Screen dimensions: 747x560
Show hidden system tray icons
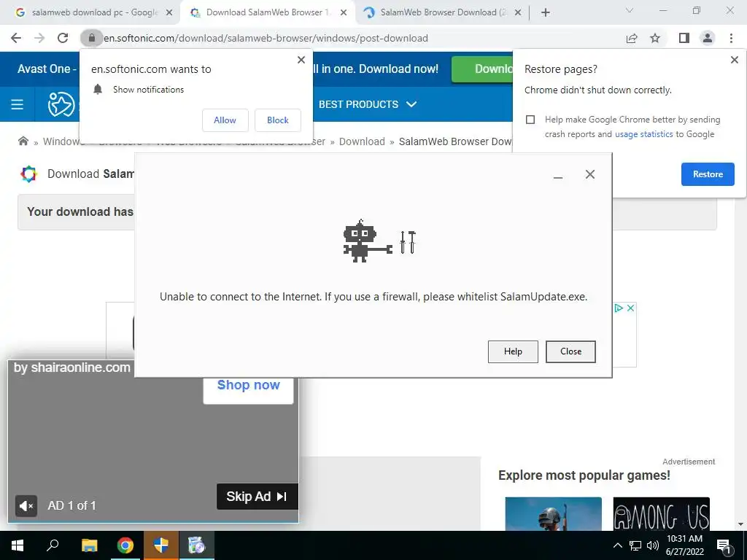point(617,545)
